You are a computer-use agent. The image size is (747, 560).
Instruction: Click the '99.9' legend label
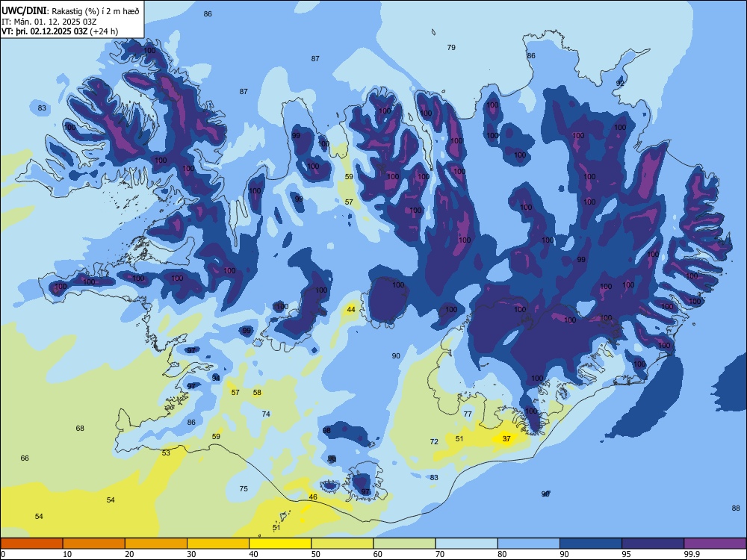[692, 554]
